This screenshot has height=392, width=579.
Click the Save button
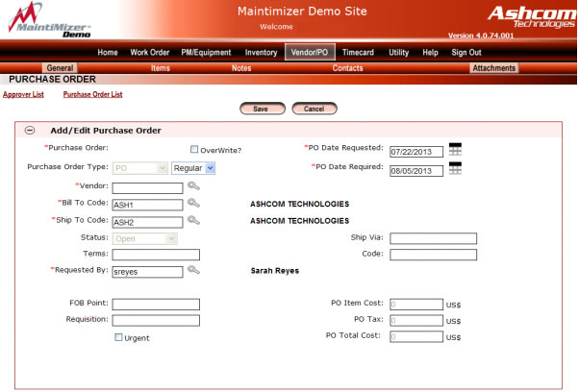click(x=263, y=109)
